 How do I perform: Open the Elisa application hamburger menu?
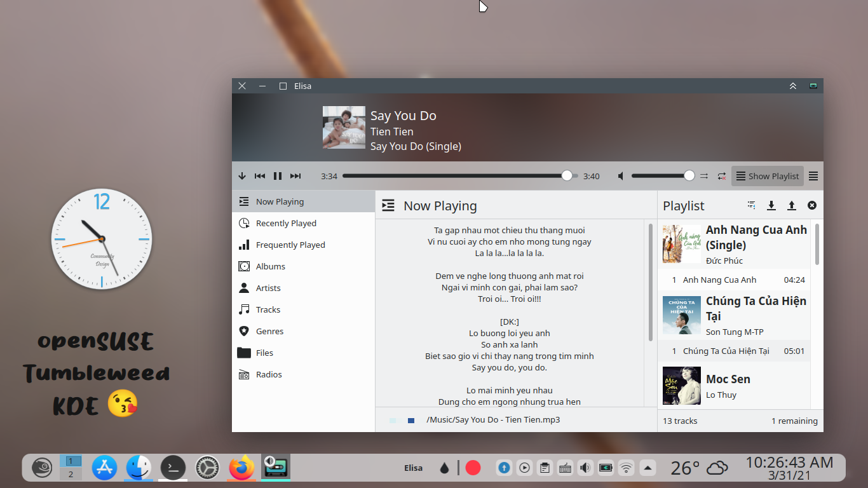813,176
